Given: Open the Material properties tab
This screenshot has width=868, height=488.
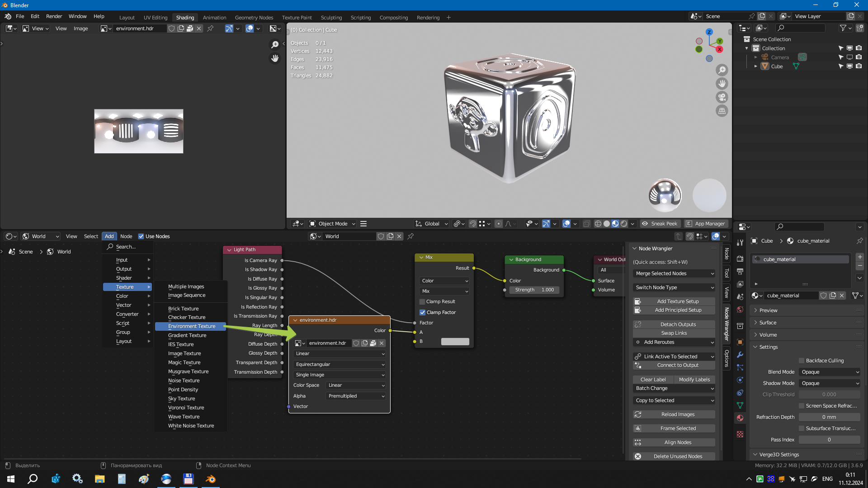Looking at the screenshot, I should 740,418.
